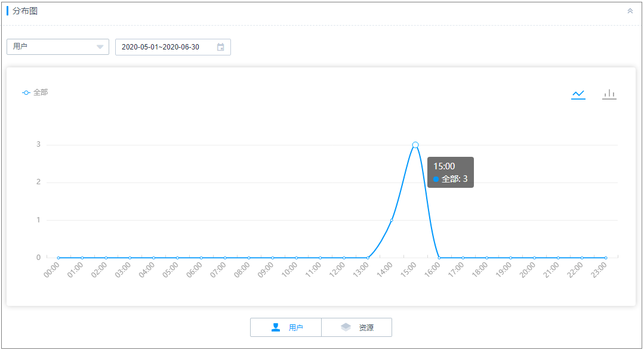Click the 13:00 data point on line
Image resolution: width=644 pixels, height=350 pixels.
point(368,258)
